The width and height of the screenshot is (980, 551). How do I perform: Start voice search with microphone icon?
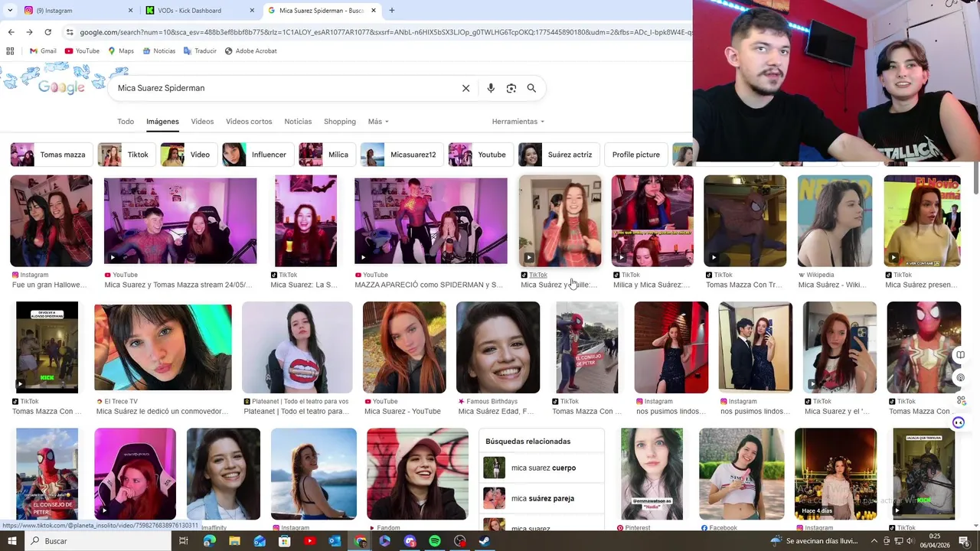tap(491, 88)
